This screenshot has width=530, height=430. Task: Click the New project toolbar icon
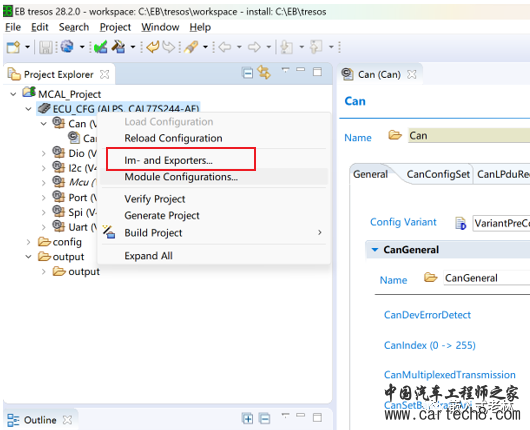click(14, 47)
